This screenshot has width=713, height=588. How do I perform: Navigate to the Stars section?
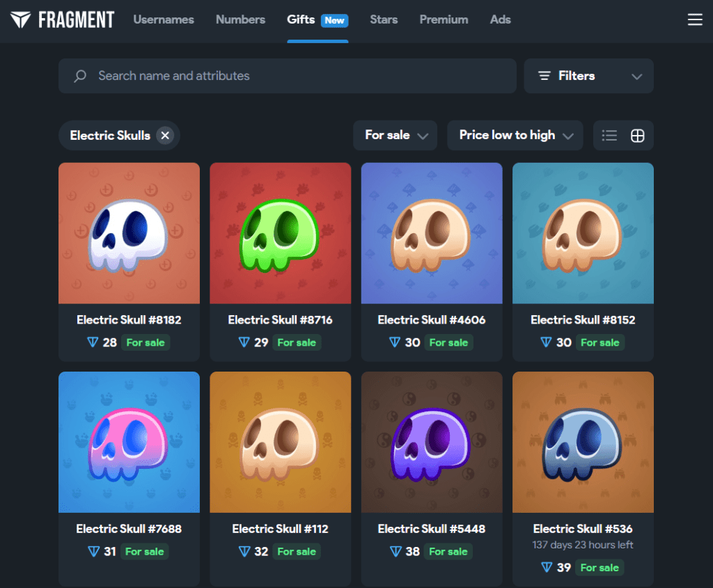[x=384, y=19]
